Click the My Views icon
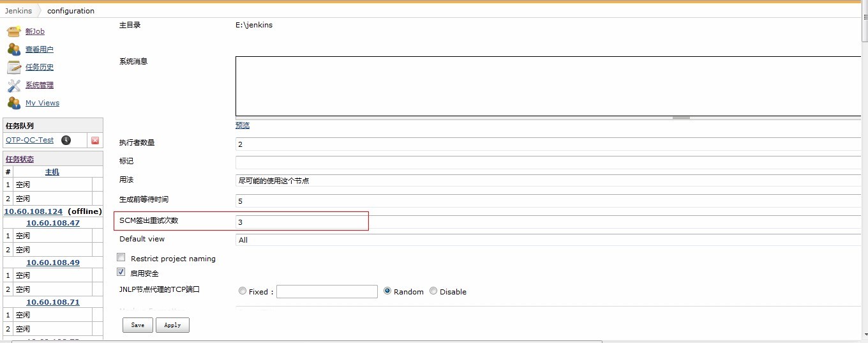 [x=14, y=103]
